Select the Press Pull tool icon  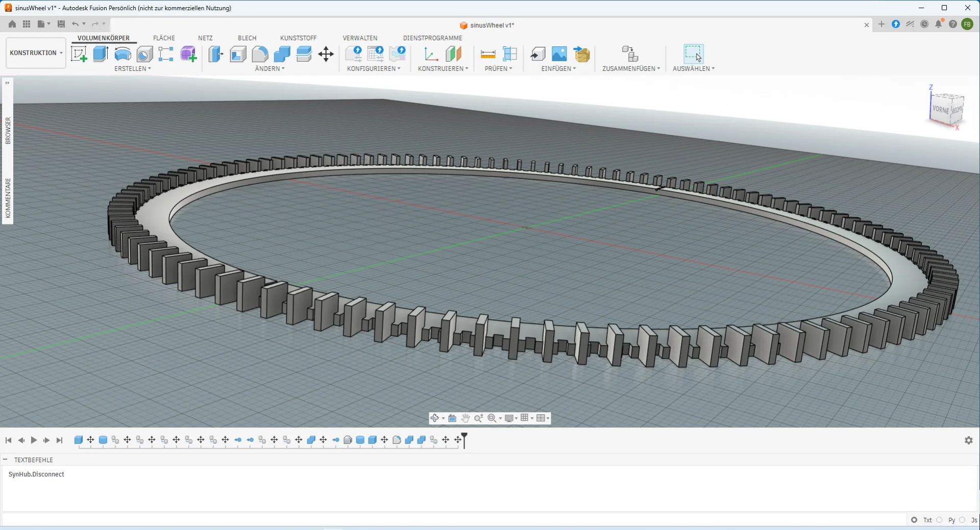click(x=216, y=54)
